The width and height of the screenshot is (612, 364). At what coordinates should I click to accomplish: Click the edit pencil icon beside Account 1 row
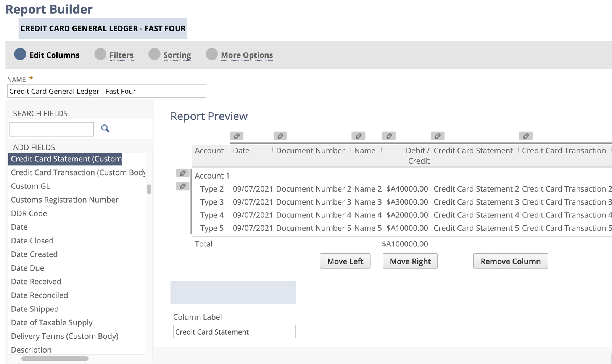(182, 173)
